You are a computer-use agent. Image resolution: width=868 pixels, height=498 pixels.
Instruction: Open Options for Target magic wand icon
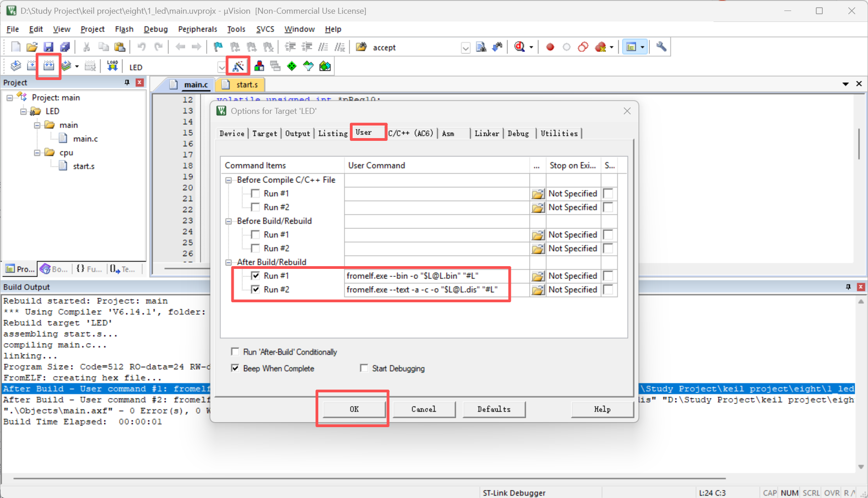coord(238,66)
